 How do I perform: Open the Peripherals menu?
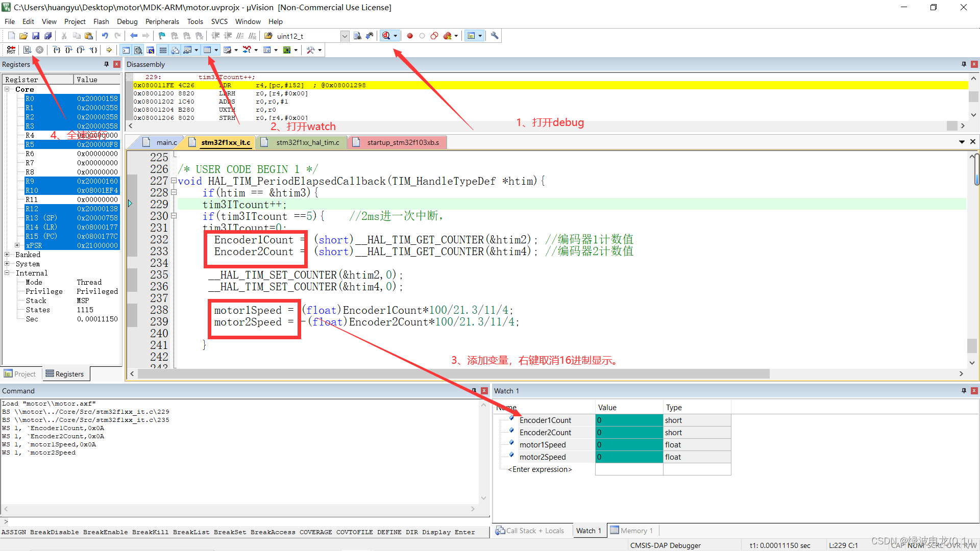[162, 21]
